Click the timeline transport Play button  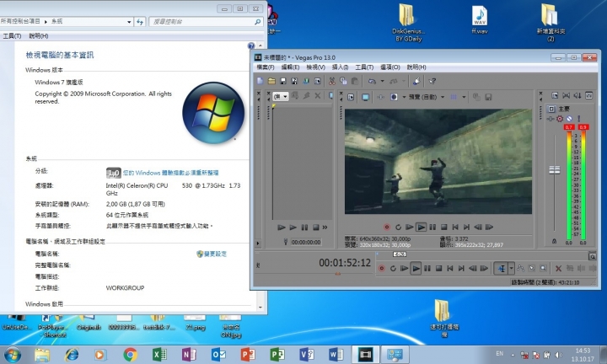coord(416,268)
